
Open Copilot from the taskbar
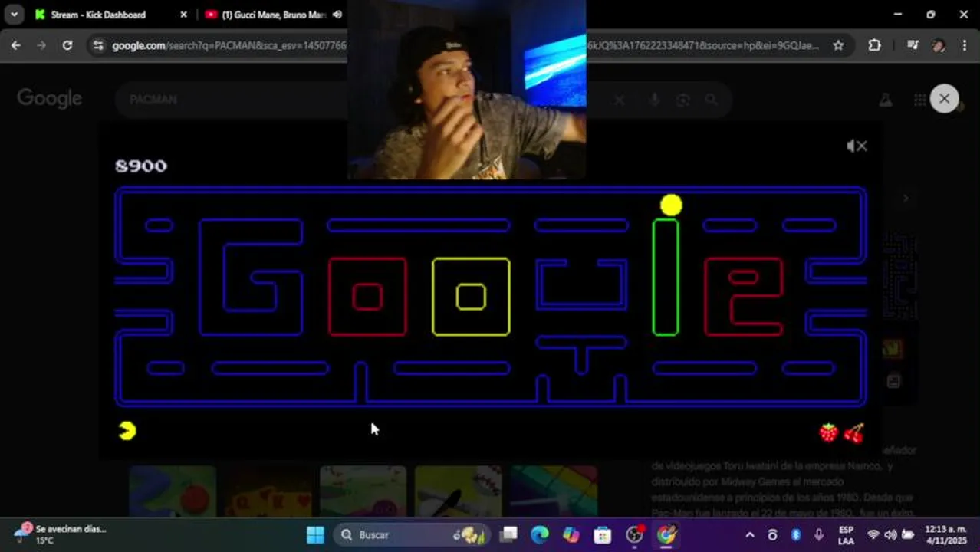tap(571, 534)
